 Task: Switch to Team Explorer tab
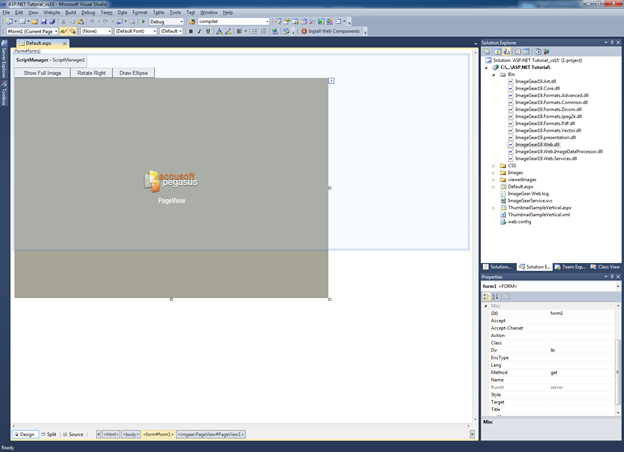(570, 267)
